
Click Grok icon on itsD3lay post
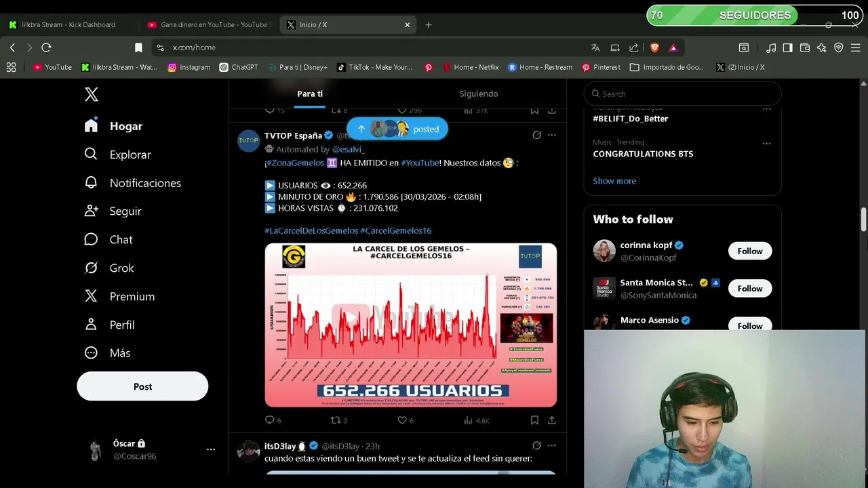[x=536, y=445]
